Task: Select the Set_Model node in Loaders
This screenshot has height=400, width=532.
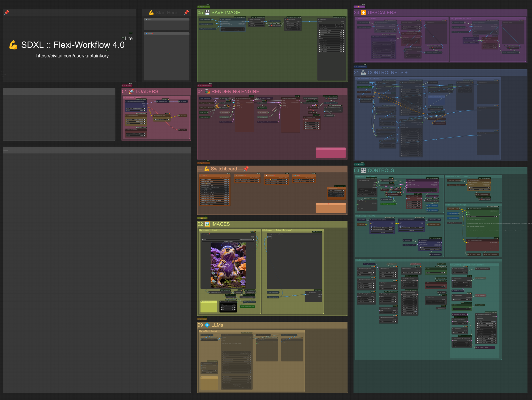Action: click(x=183, y=101)
